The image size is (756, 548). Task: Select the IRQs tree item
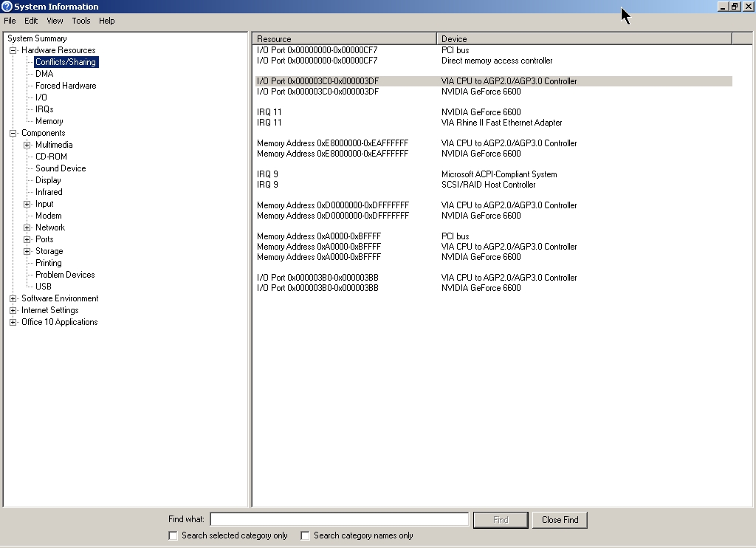click(x=44, y=109)
